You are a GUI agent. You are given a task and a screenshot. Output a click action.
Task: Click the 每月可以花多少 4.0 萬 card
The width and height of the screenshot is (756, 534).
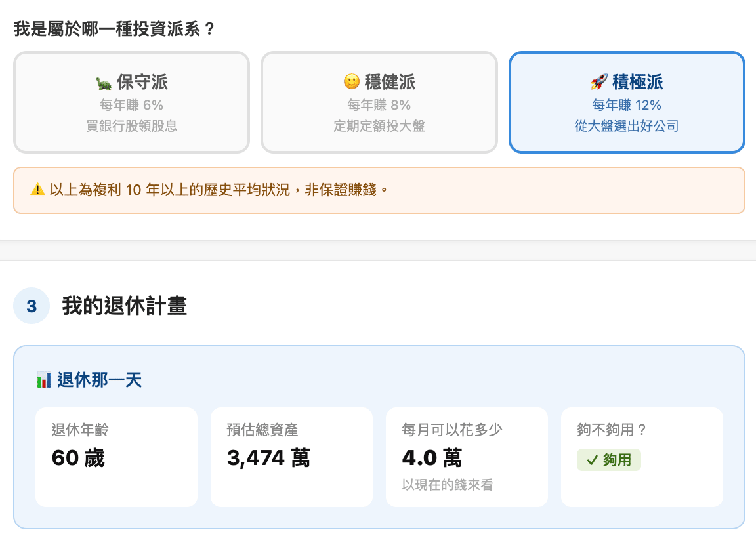(467, 457)
